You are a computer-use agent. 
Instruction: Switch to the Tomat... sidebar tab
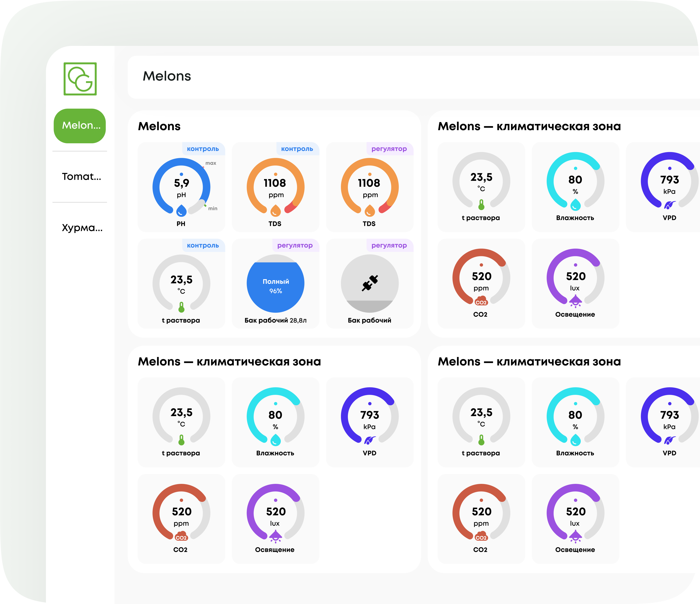pos(81,177)
